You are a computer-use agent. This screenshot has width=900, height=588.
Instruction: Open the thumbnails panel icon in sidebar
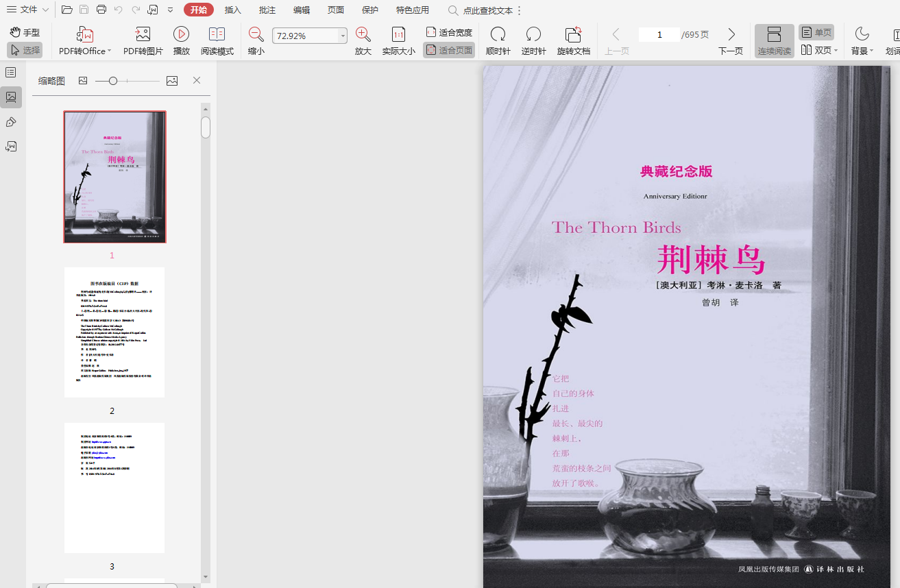pos(11,97)
